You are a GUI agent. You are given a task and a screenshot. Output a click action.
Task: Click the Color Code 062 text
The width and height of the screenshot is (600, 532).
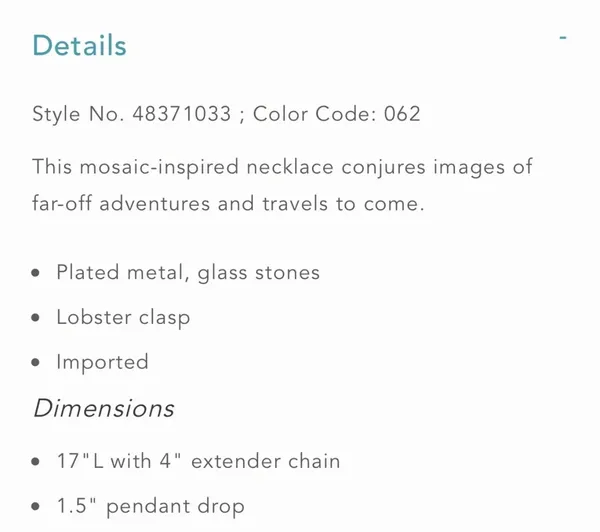coord(337,114)
